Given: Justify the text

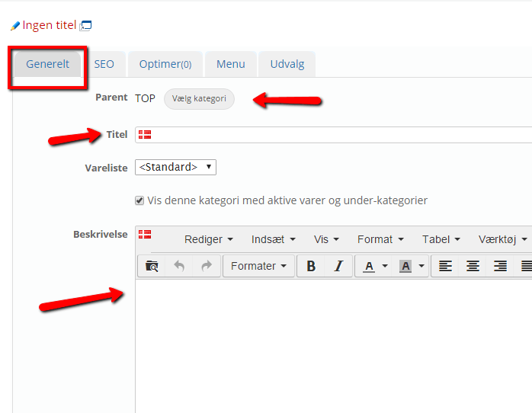Looking at the screenshot, I should (525, 266).
